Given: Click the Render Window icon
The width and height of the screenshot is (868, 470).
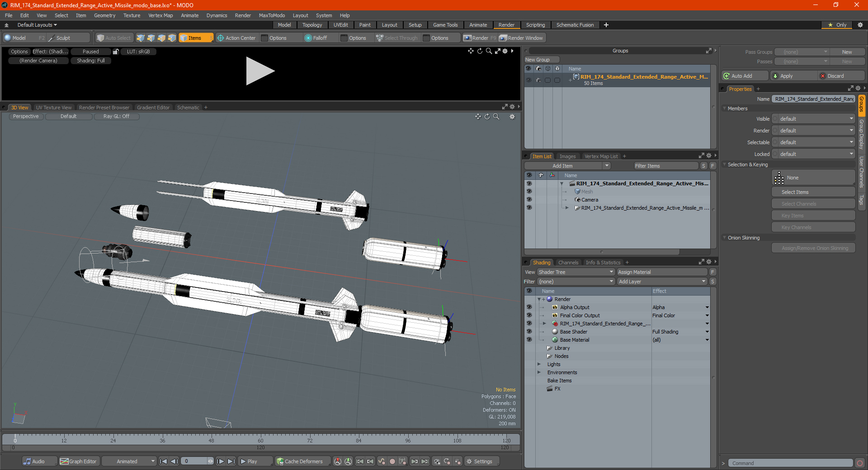Looking at the screenshot, I should (x=503, y=38).
